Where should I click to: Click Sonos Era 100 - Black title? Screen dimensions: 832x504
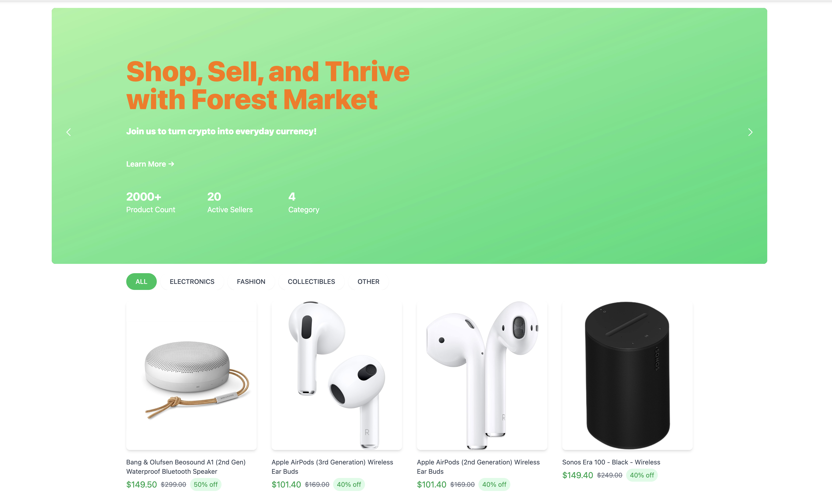click(611, 462)
